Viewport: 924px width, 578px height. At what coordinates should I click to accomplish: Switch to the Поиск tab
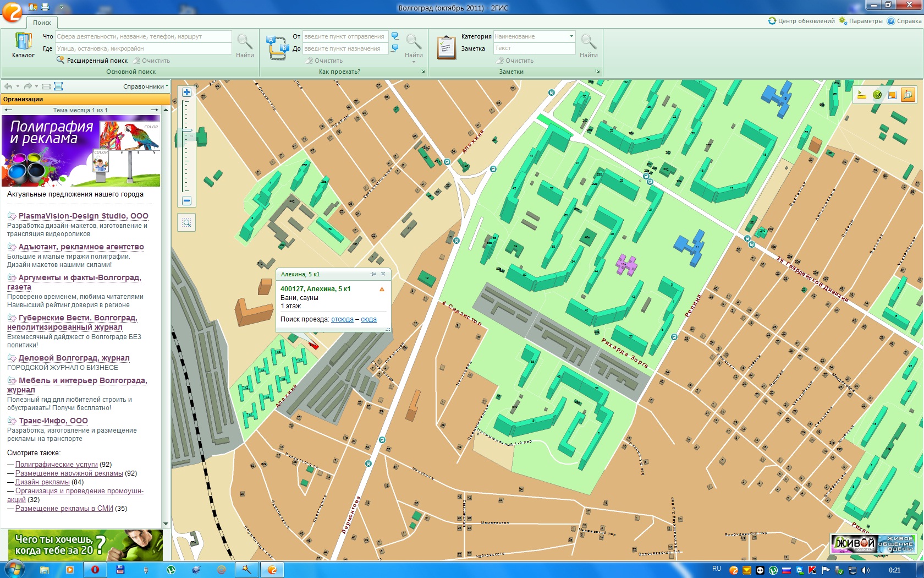click(x=42, y=23)
